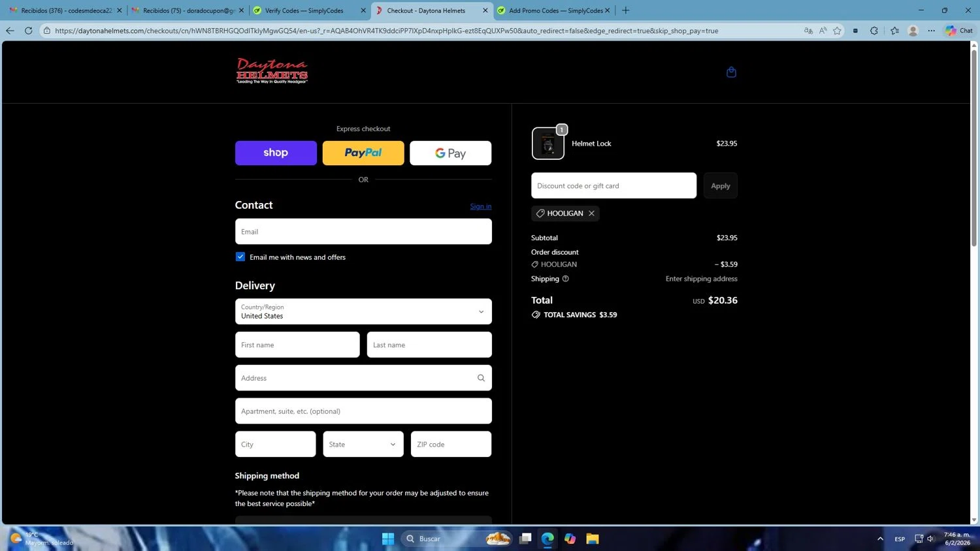The width and height of the screenshot is (980, 551).
Task: Close the Add Promo Codes tab
Action: 607,10
